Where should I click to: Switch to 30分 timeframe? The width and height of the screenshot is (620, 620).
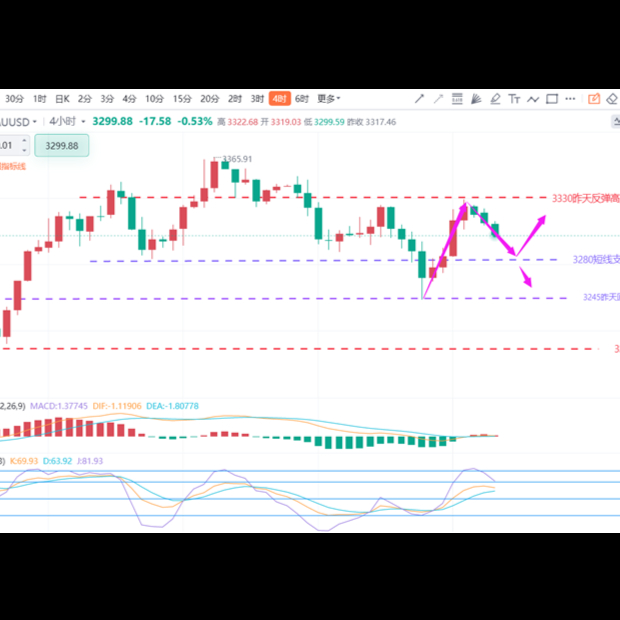15,99
